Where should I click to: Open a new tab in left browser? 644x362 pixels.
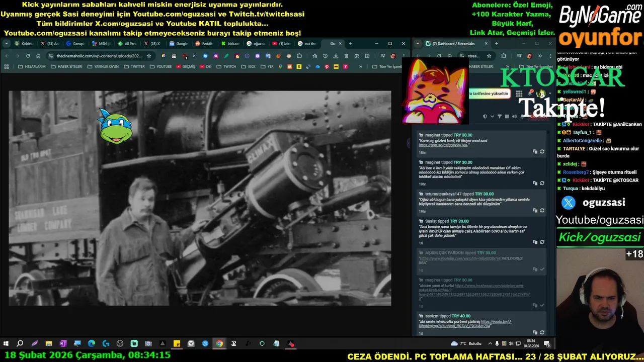[351, 44]
